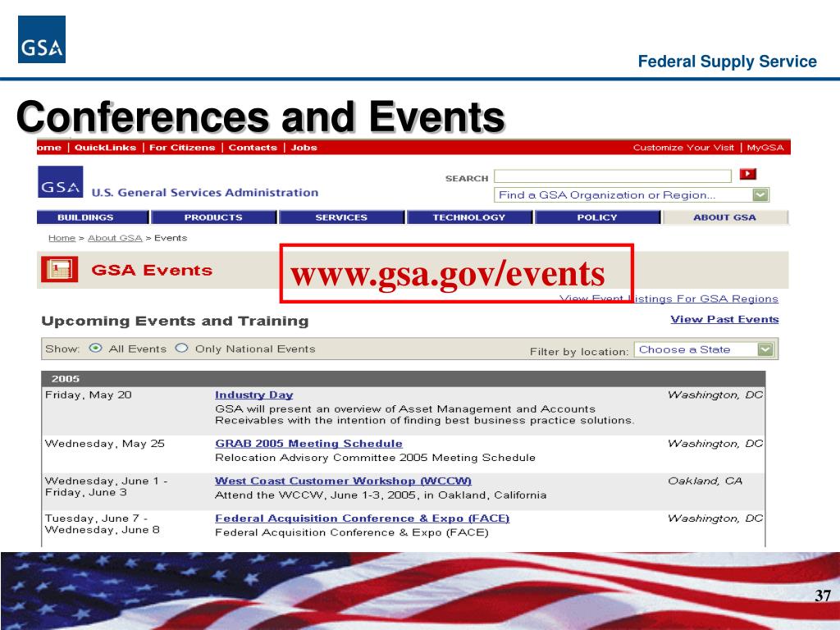Open the ABOUT GSA navigation tab
840x630 pixels.
(725, 217)
